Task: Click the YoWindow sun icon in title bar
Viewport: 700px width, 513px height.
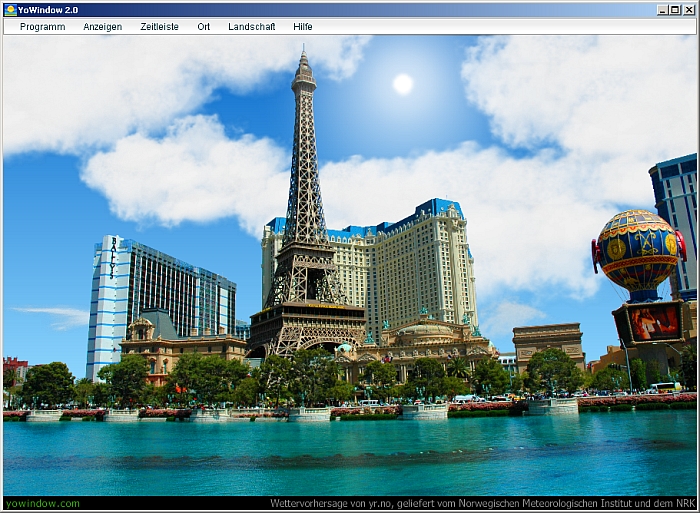Action: [x=10, y=10]
